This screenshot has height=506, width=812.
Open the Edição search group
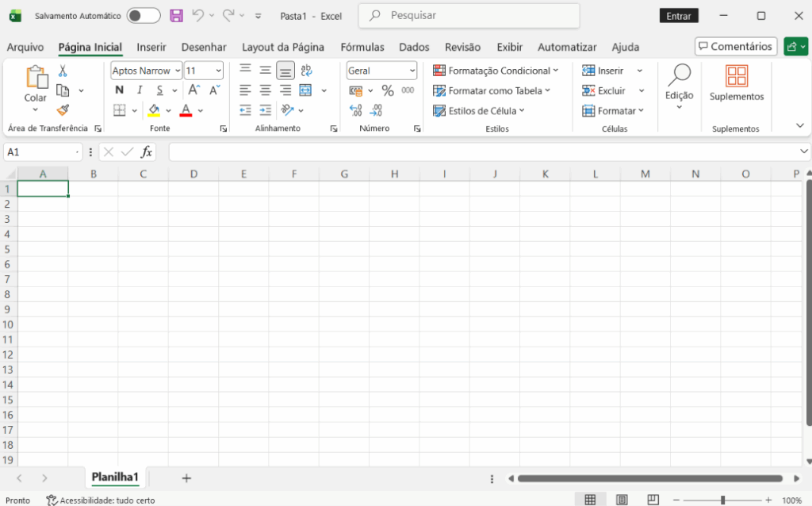[679, 86]
